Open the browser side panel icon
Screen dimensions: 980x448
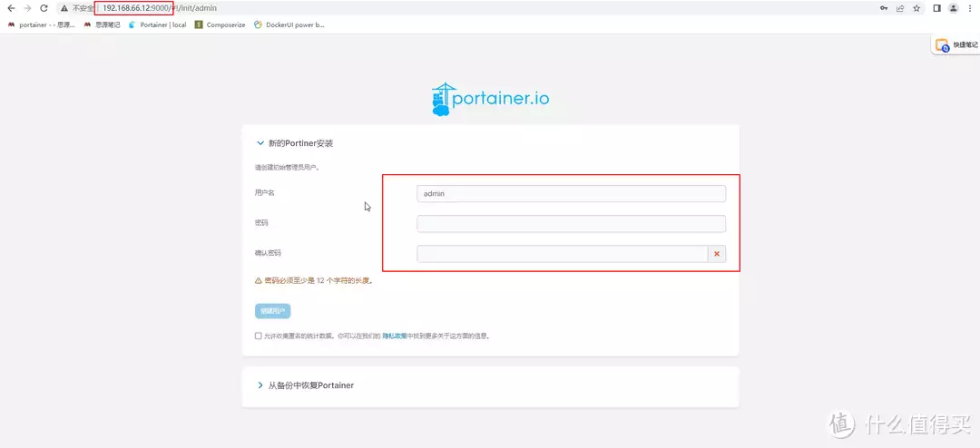coord(936,9)
